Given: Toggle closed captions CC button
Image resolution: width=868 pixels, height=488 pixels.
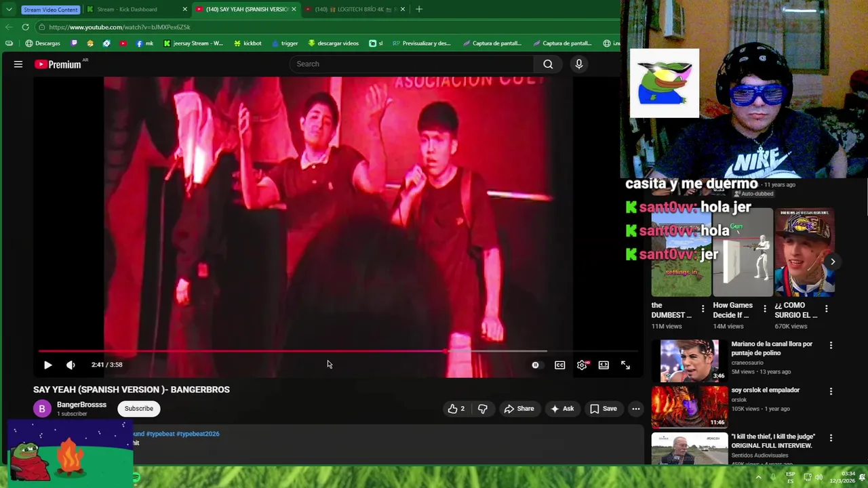Looking at the screenshot, I should pos(559,365).
